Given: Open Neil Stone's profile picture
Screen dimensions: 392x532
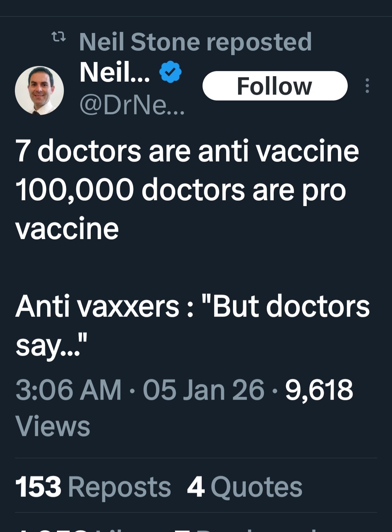Looking at the screenshot, I should [x=39, y=90].
